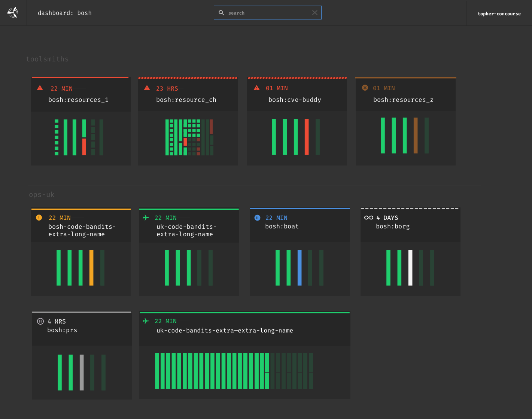Click the warning triangle on bosh:resources_1
This screenshot has height=419, width=532.
pos(40,88)
